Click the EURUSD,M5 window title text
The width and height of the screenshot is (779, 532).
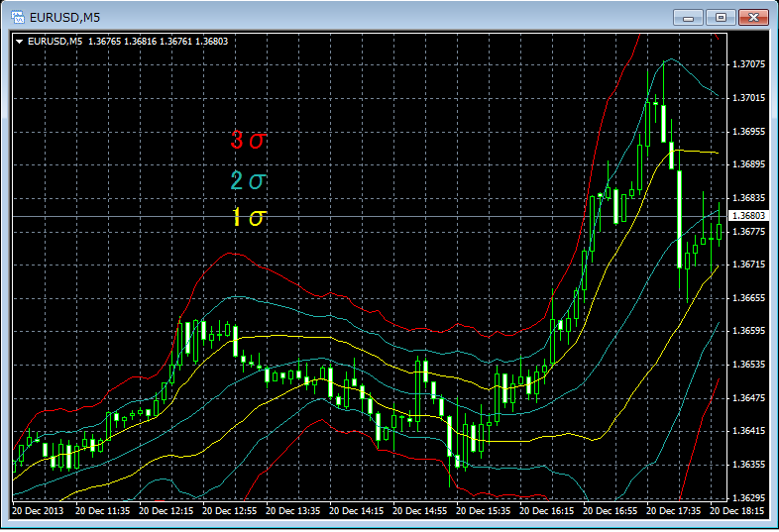64,17
